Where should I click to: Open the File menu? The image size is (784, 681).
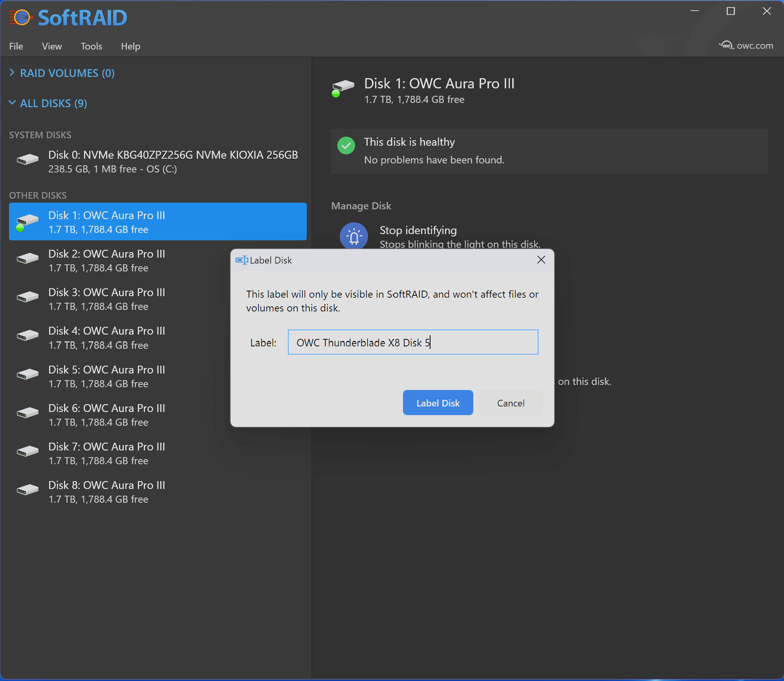click(16, 46)
